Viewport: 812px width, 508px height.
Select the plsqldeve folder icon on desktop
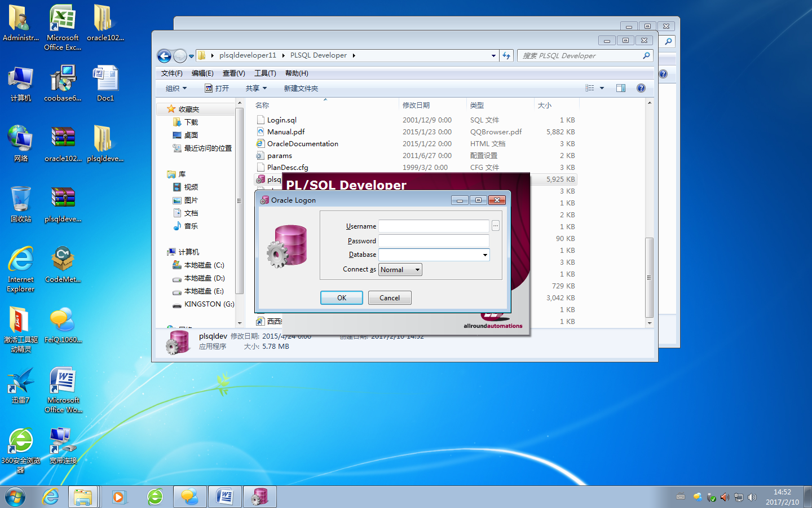click(x=105, y=144)
